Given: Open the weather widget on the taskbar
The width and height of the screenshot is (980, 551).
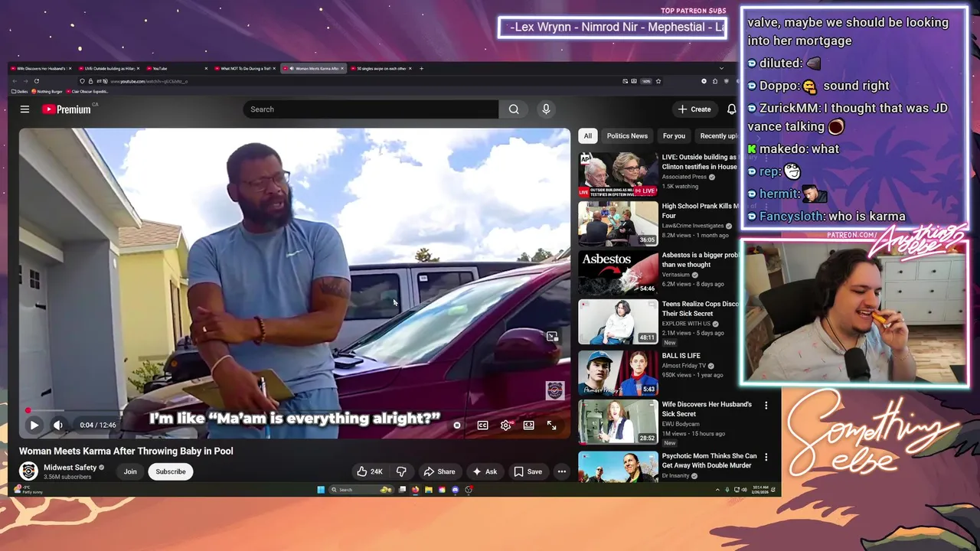Looking at the screenshot, I should pos(29,490).
